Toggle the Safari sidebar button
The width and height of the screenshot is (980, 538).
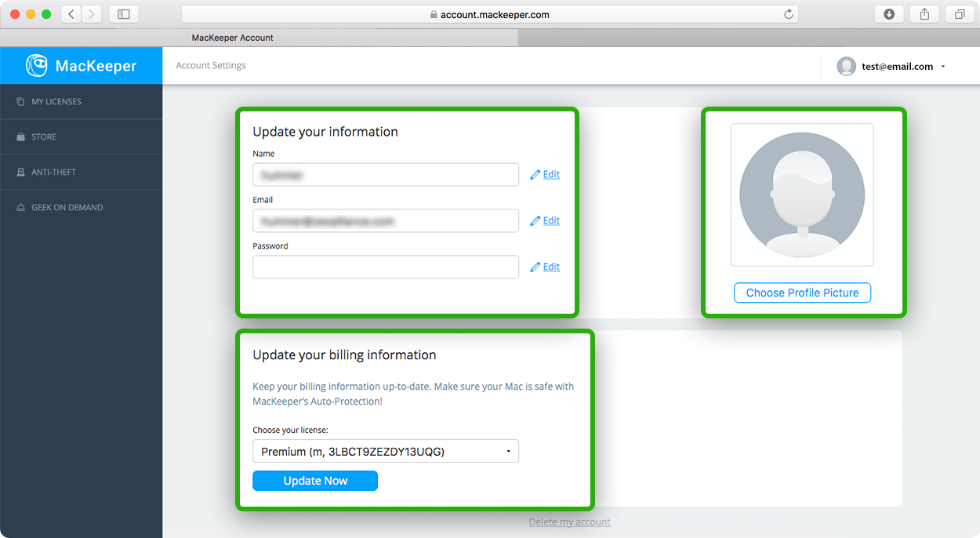[x=123, y=14]
